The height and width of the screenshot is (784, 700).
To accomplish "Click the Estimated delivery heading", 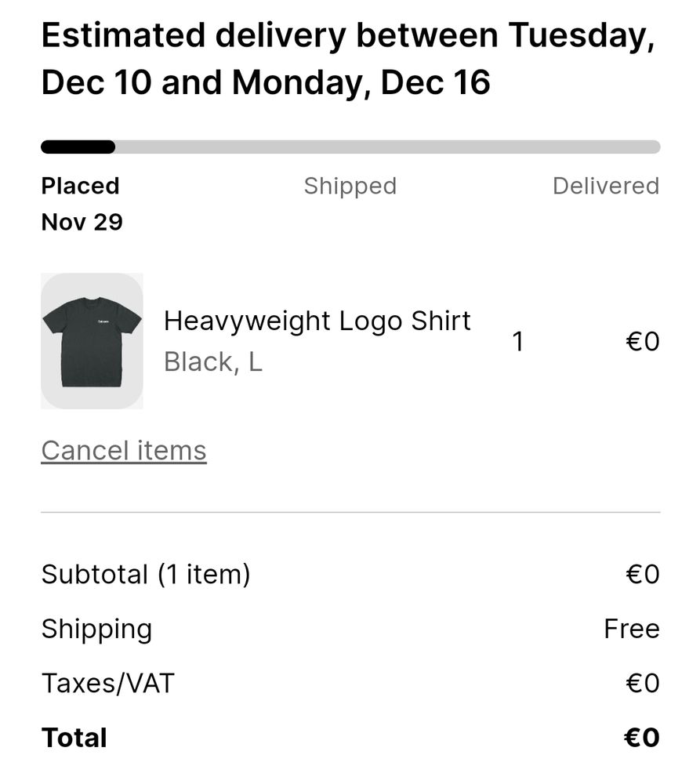I will [348, 59].
